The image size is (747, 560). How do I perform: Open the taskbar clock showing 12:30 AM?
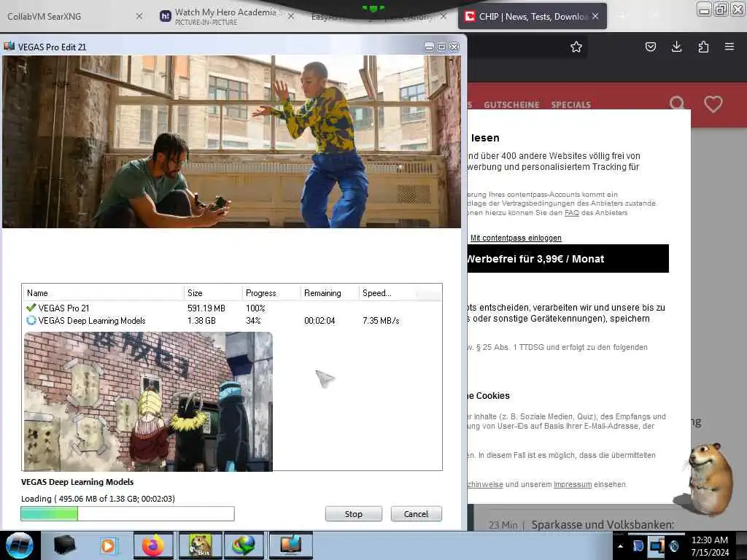click(x=710, y=545)
